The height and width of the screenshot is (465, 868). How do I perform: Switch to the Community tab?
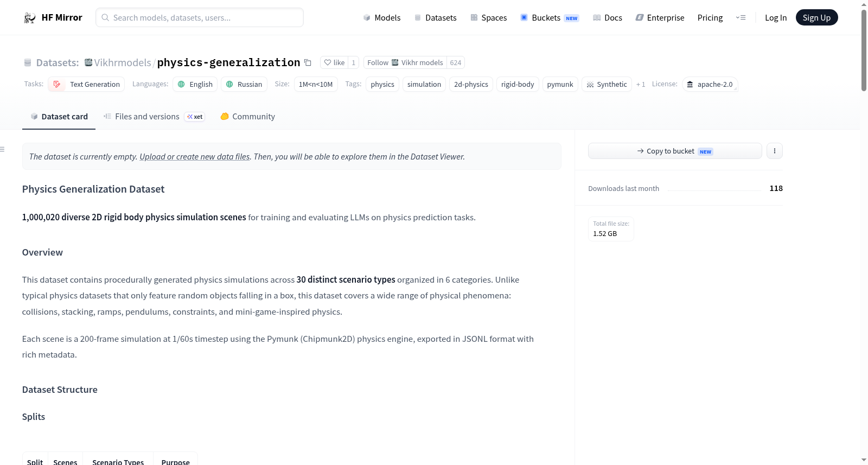247,116
